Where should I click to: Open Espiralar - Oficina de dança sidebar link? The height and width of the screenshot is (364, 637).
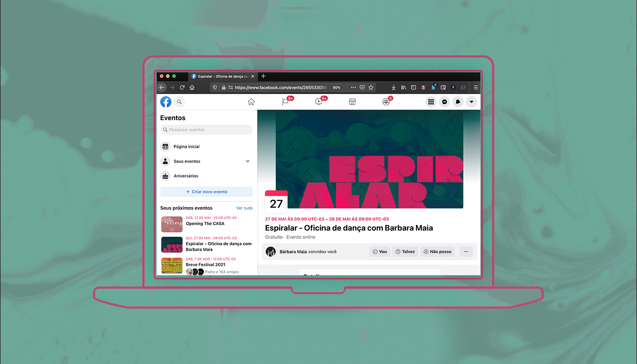(218, 247)
